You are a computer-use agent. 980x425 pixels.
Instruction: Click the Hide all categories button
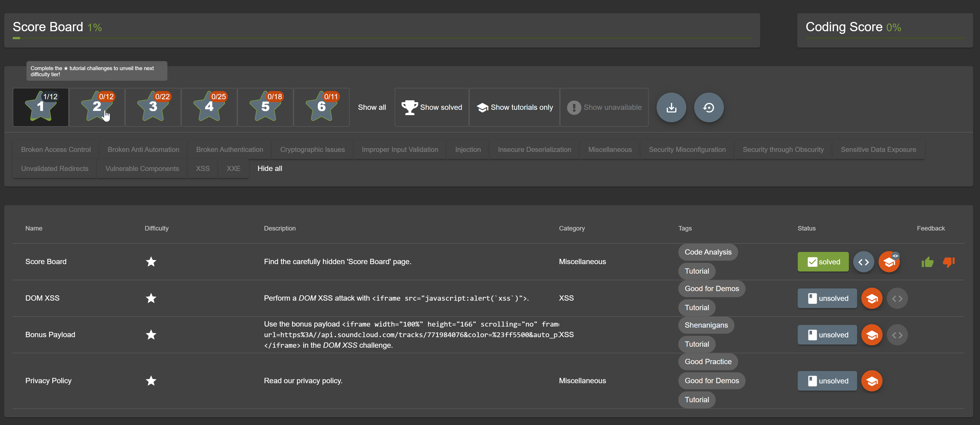tap(269, 169)
